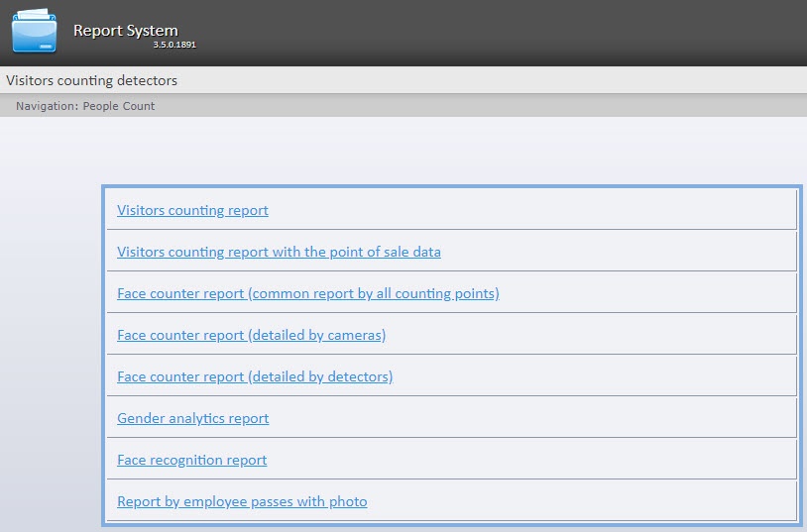Click the Report System folder logo icon
This screenshot has height=532, width=807.
(x=34, y=32)
